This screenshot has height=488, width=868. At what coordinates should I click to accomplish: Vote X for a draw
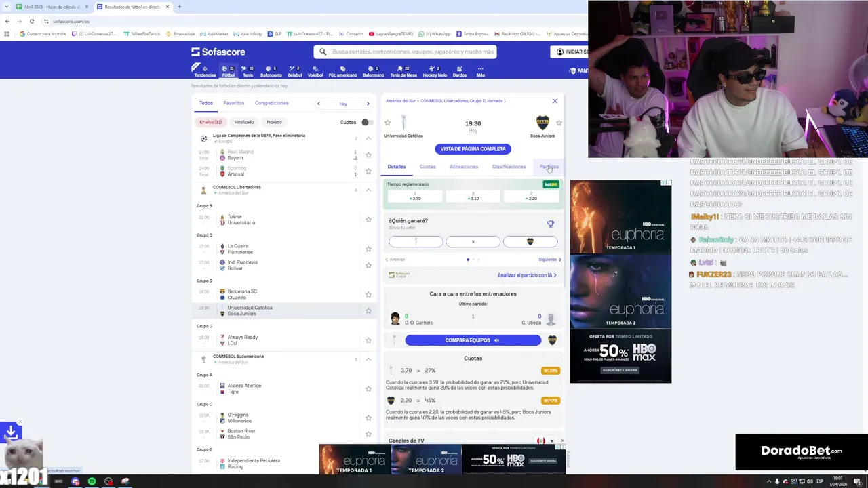click(x=473, y=242)
